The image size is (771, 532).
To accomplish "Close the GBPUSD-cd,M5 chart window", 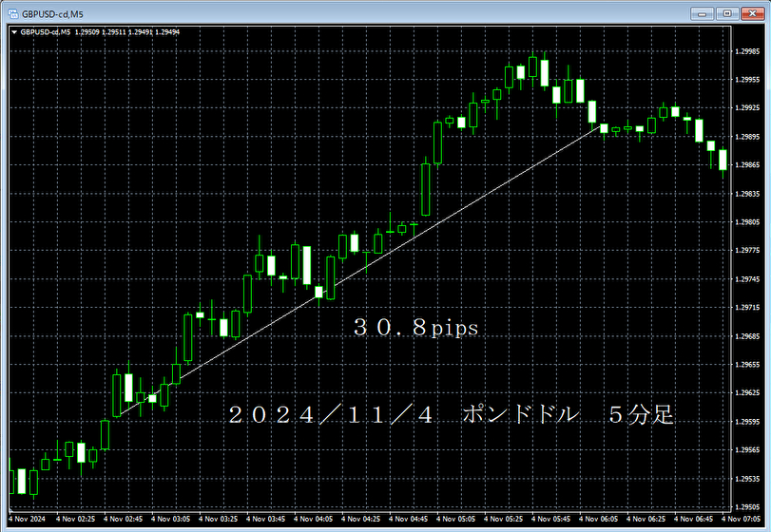I will coord(752,13).
